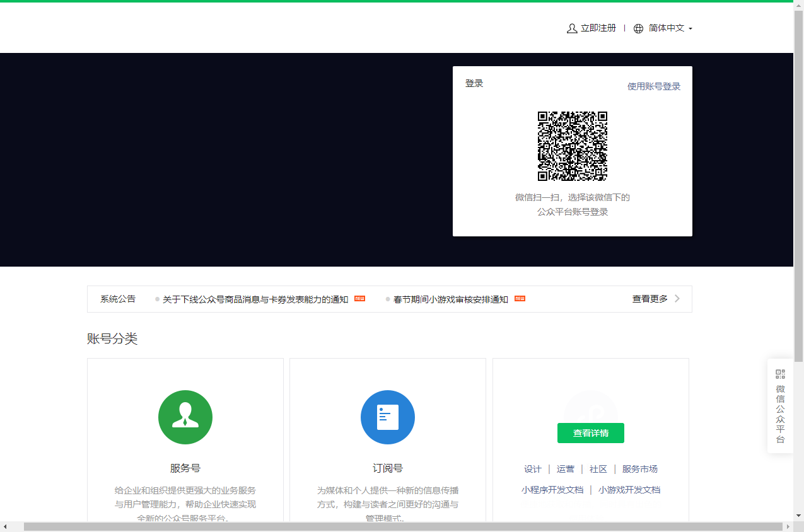This screenshot has height=532, width=804.
Task: Click NEW badge after 卡券发表能力的通知
Action: pos(359,298)
